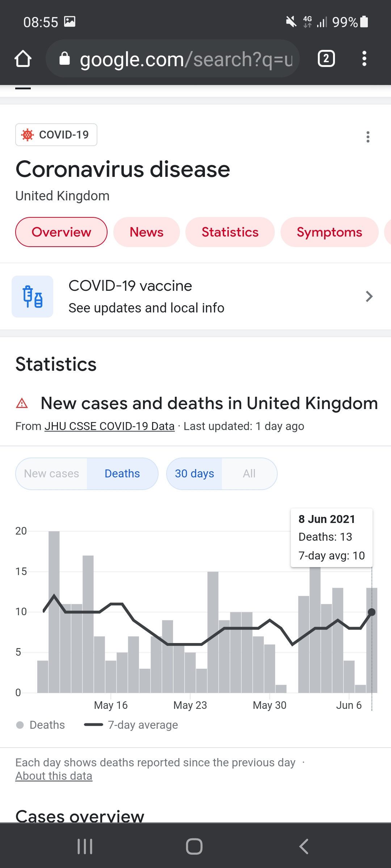The width and height of the screenshot is (391, 868).
Task: Open the Statistics tab chip
Action: [x=230, y=232]
